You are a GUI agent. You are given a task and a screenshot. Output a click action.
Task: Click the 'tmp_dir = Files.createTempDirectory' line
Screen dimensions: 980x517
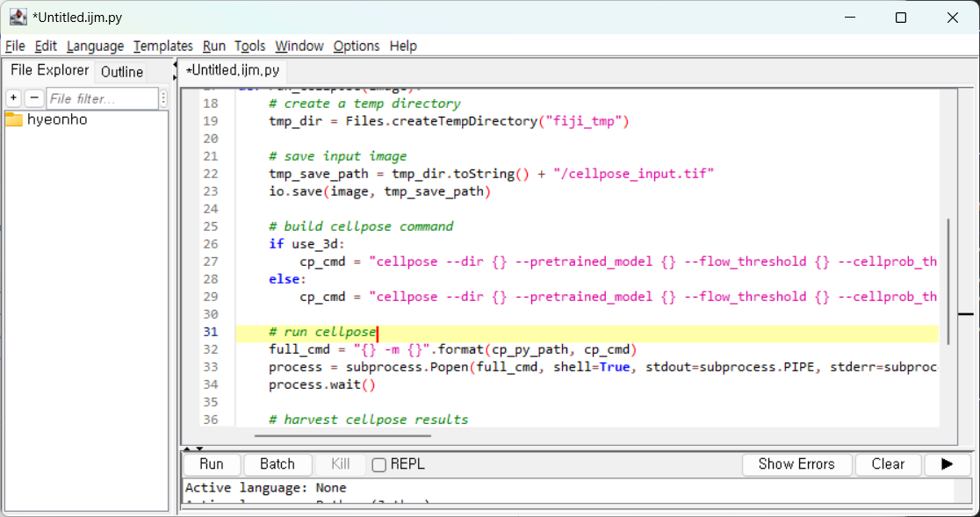[x=449, y=121]
